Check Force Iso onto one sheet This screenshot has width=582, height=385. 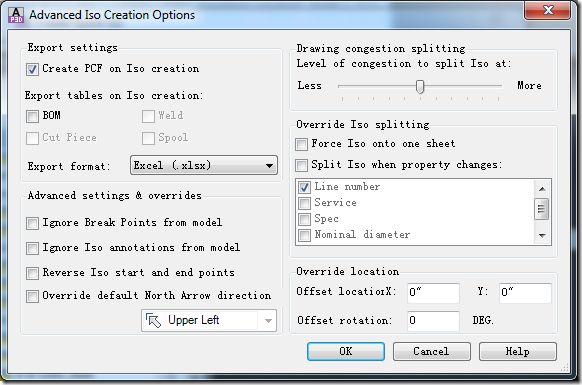(301, 144)
